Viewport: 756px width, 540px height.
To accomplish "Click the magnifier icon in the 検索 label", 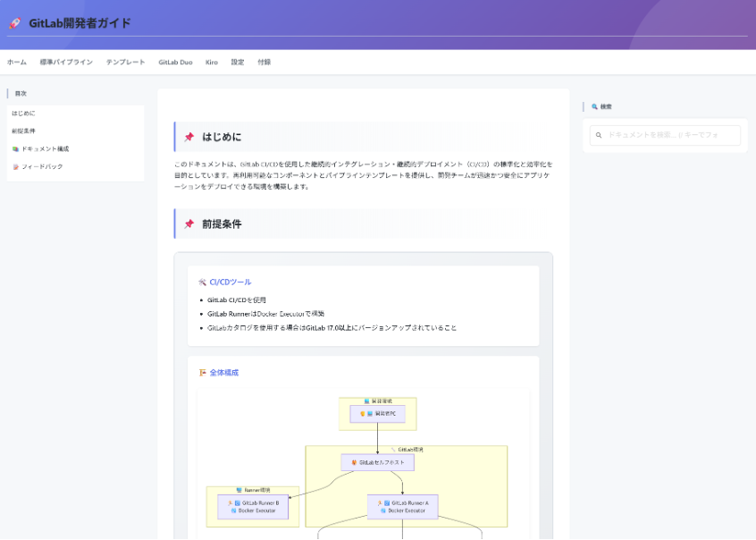I will click(595, 106).
